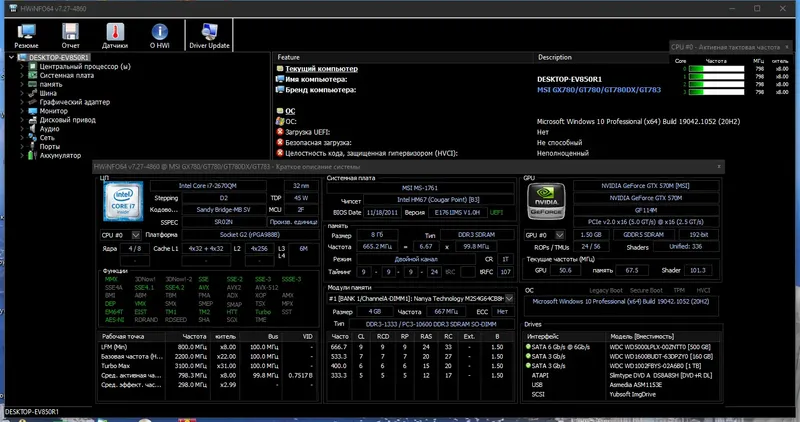Select the Turbo Max operating point row
This screenshot has width=800, height=422.
207,366
